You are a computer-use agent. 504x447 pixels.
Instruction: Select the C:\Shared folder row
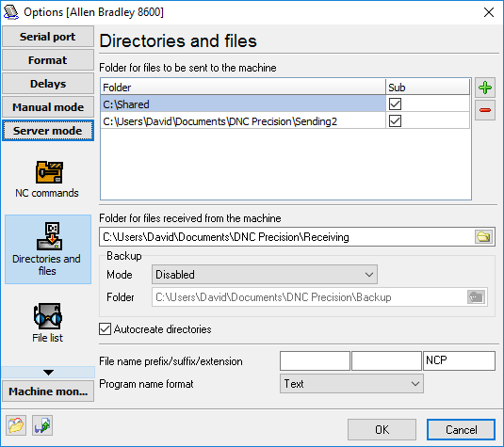click(x=243, y=104)
